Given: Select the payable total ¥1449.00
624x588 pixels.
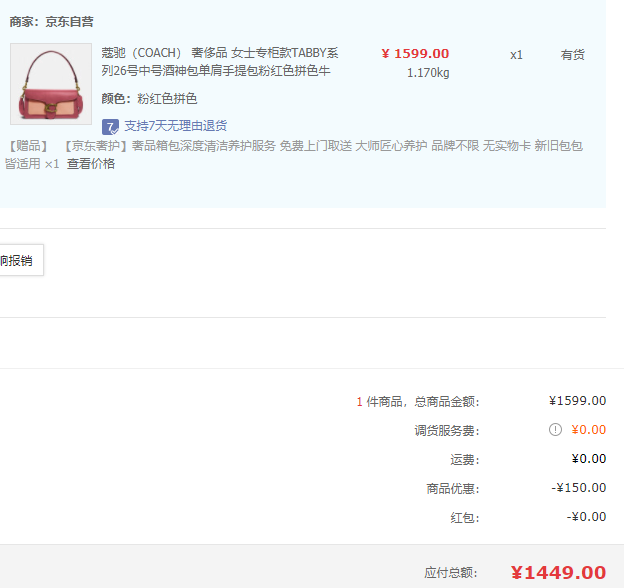Looking at the screenshot, I should [x=558, y=573].
